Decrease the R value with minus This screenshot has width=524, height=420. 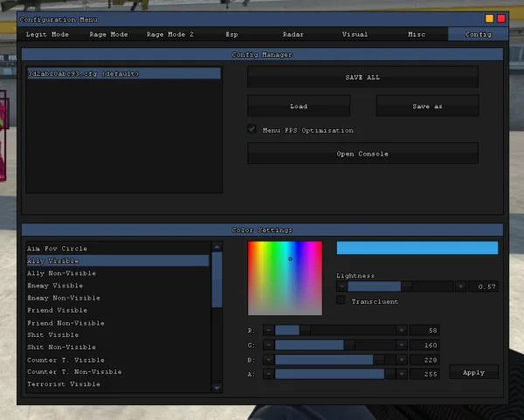click(268, 330)
